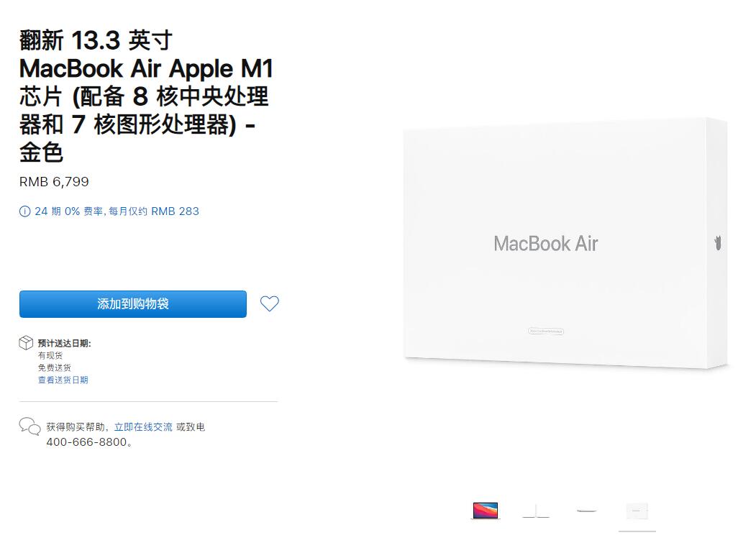The image size is (756, 553).
Task: Open the 查看送货日期 link
Action: pos(63,380)
